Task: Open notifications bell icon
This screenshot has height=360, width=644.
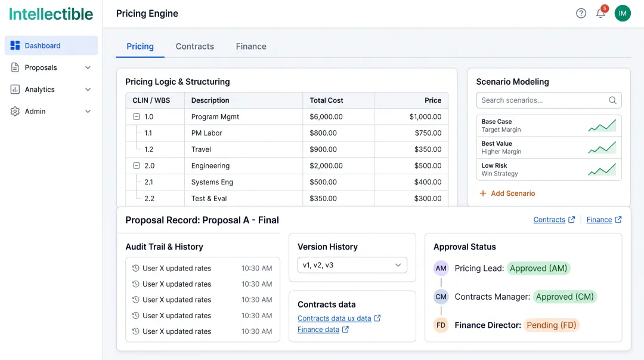Action: coord(600,13)
